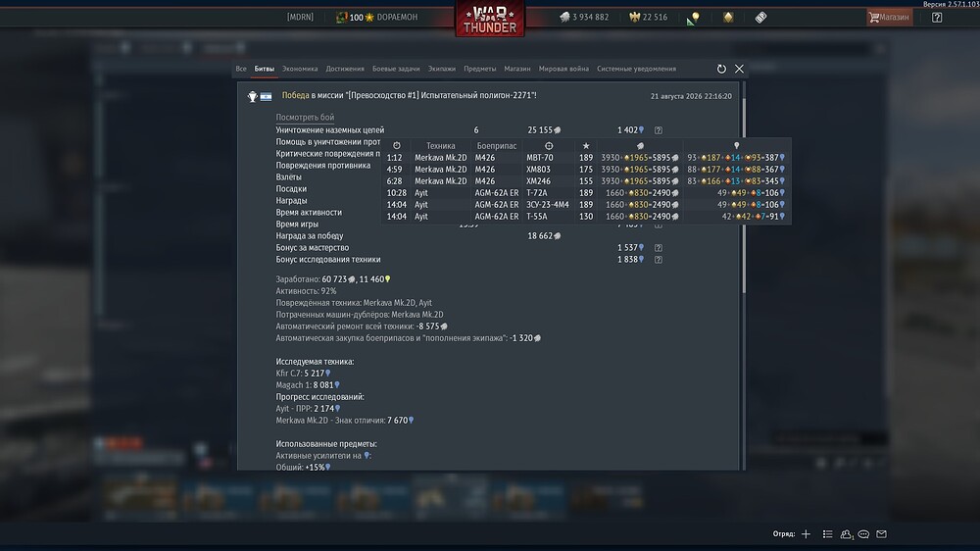Open the light bulb research icon
Viewport: 980px width, 551px height.
693,18
